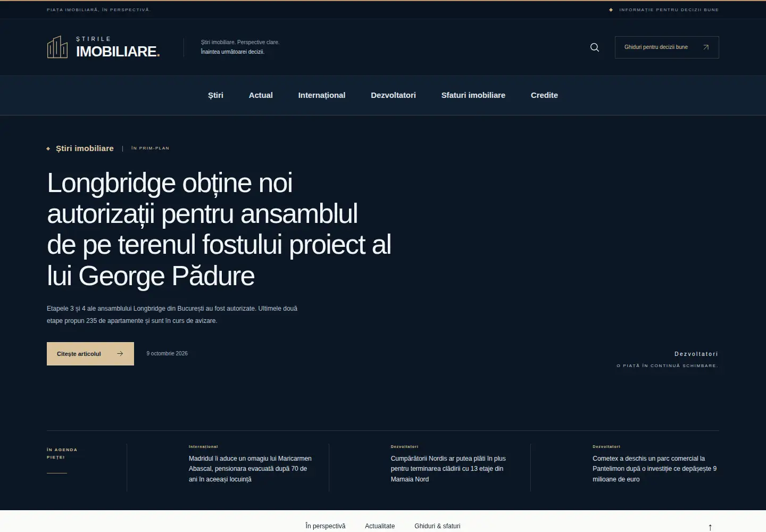The width and height of the screenshot is (766, 532).
Task: Click the arrow inside Citește articolul button
Action: tap(120, 353)
